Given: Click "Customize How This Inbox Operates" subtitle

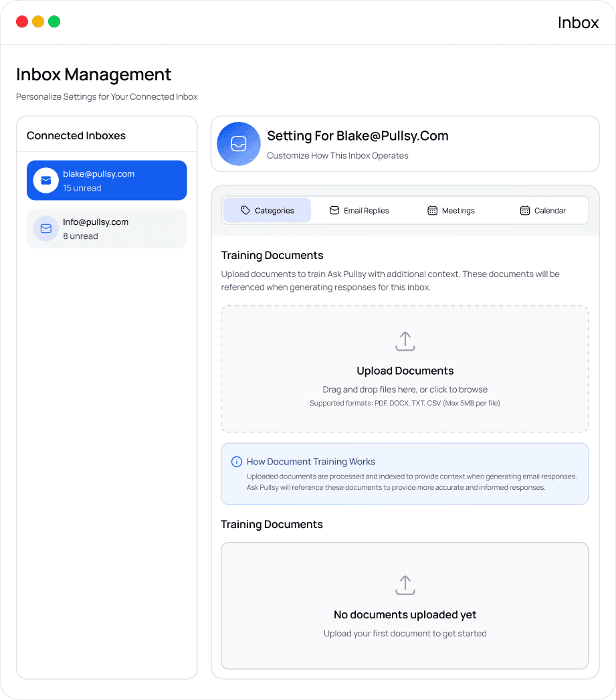Looking at the screenshot, I should pyautogui.click(x=338, y=155).
